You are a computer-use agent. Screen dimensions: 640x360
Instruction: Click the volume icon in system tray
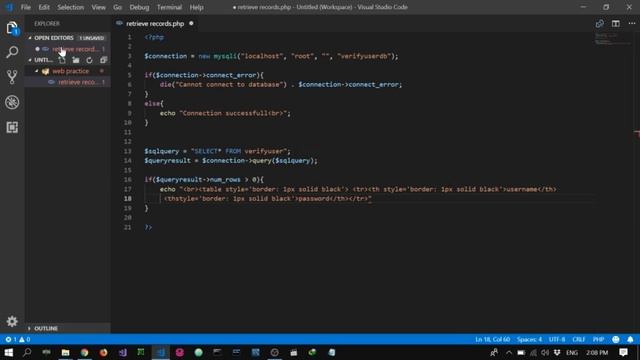(x=545, y=353)
